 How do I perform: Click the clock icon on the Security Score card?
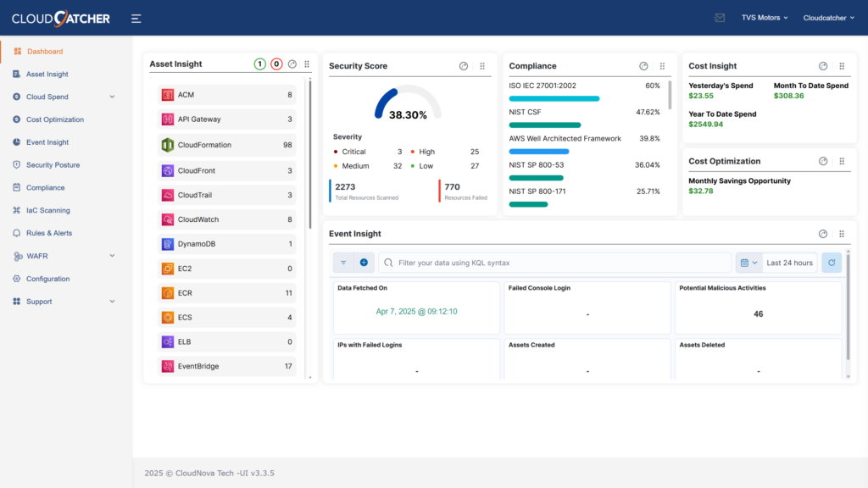coord(463,65)
